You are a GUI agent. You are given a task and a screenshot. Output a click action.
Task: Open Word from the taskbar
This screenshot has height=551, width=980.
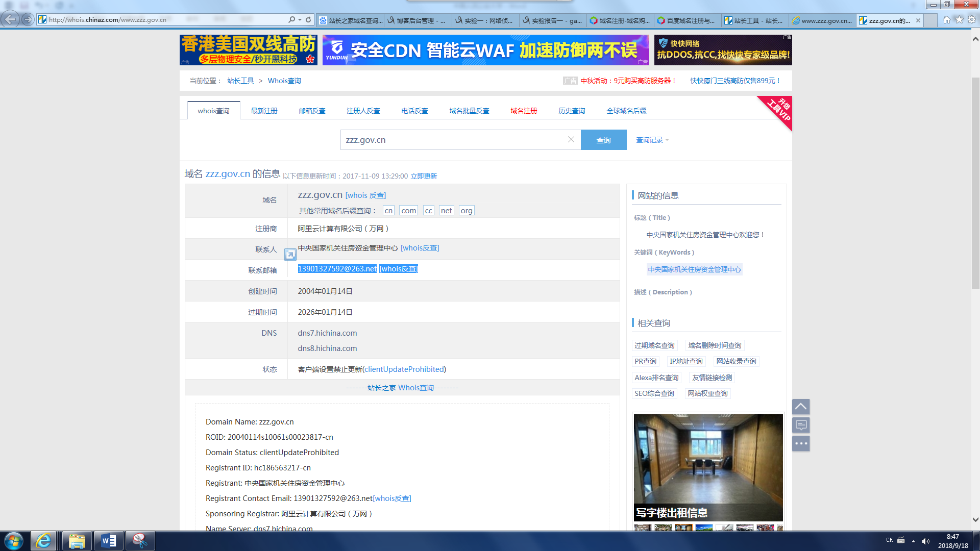[108, 541]
